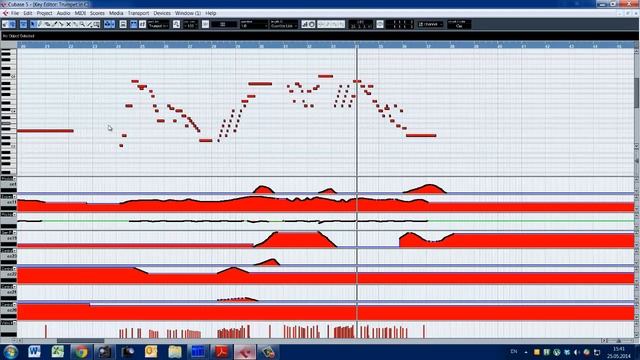Click the horizontal zoom slider
The height and width of the screenshot is (360, 640).
[619, 340]
